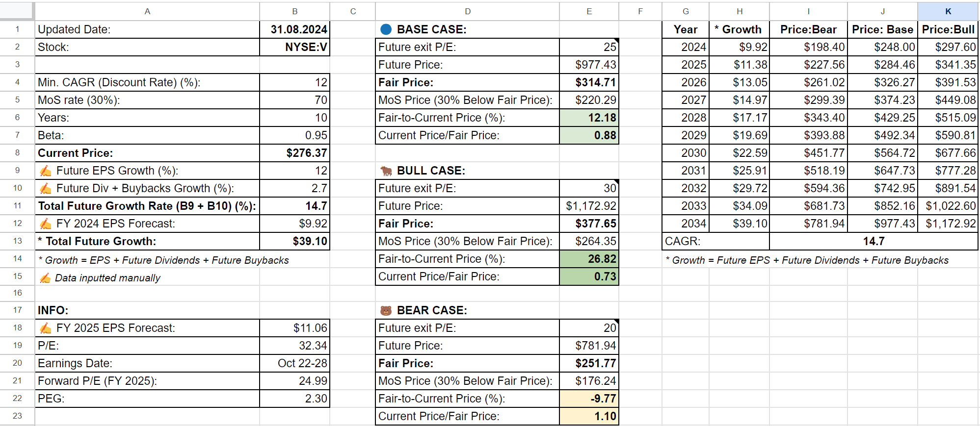980x426 pixels.
Task: Select column B header
Action: click(294, 11)
